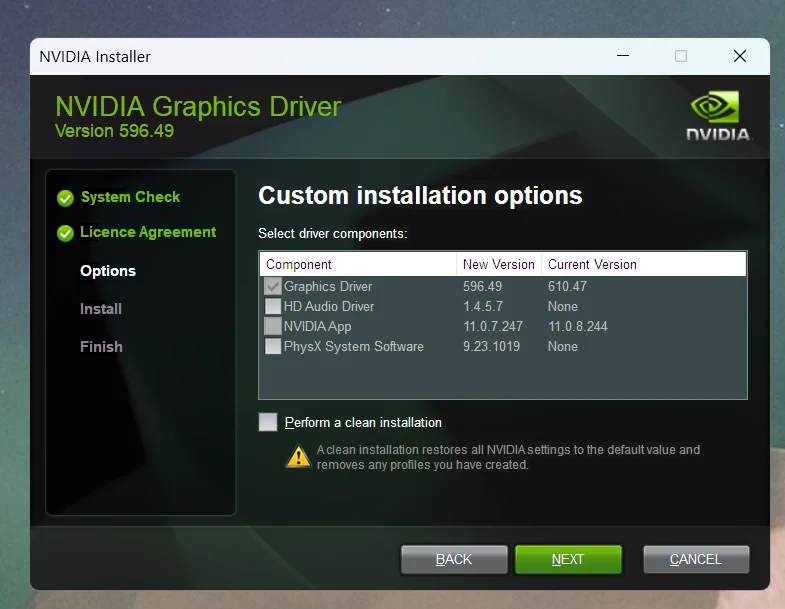This screenshot has width=785, height=609.
Task: Click current version value 11.0.8.244
Action: click(x=578, y=327)
